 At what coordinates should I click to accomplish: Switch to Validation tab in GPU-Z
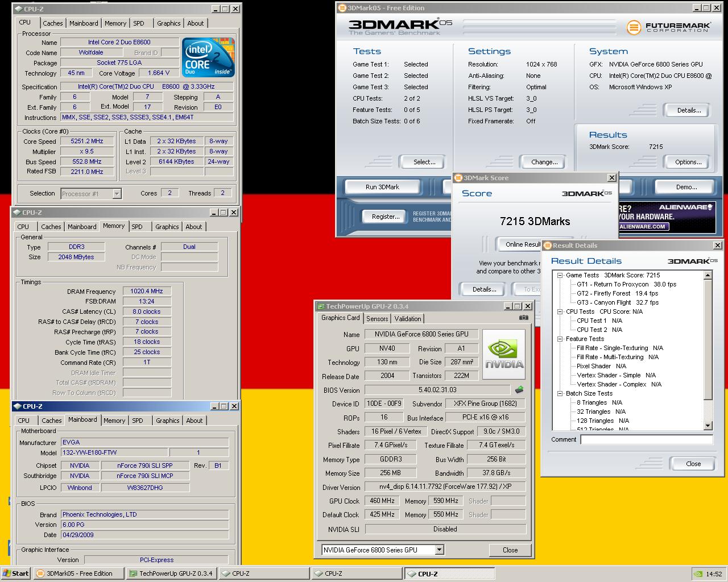tap(408, 319)
